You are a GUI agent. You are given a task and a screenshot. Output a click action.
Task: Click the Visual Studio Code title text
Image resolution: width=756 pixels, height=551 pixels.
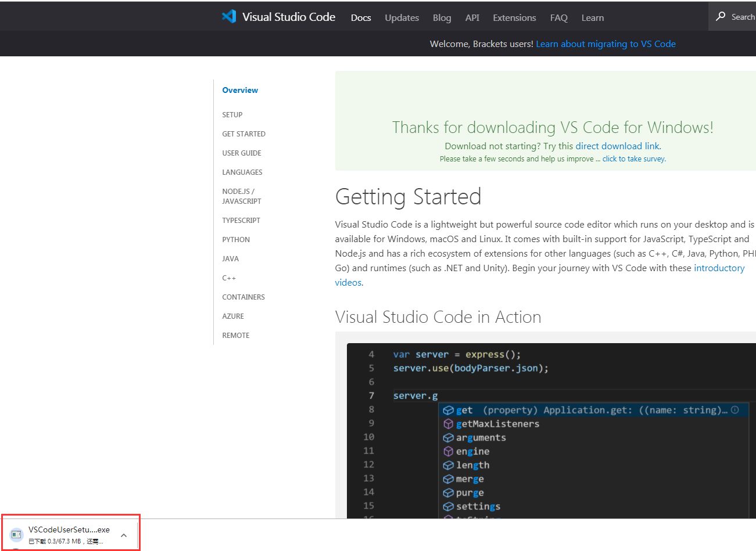(289, 17)
